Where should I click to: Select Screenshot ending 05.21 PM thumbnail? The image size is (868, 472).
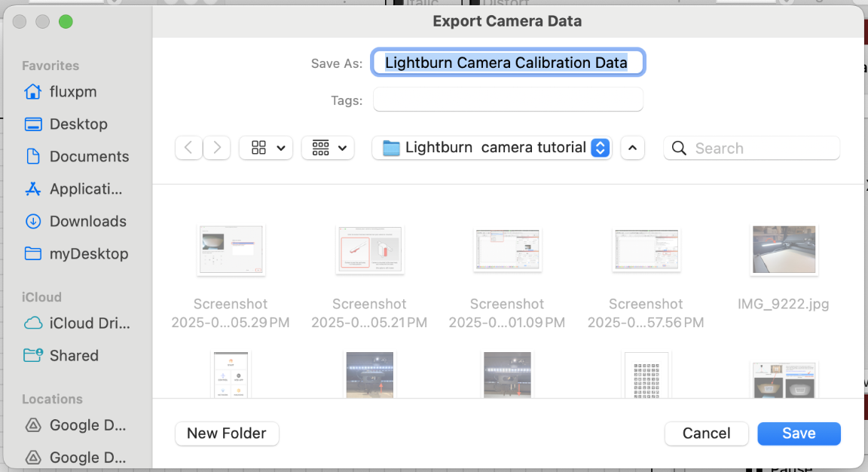[x=370, y=250]
